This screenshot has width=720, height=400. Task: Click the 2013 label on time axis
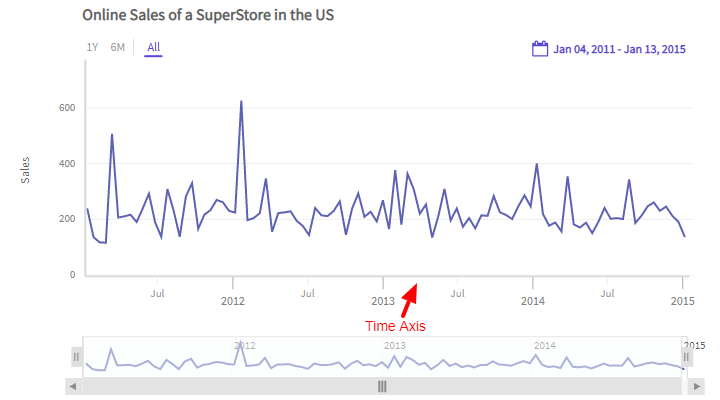point(383,300)
